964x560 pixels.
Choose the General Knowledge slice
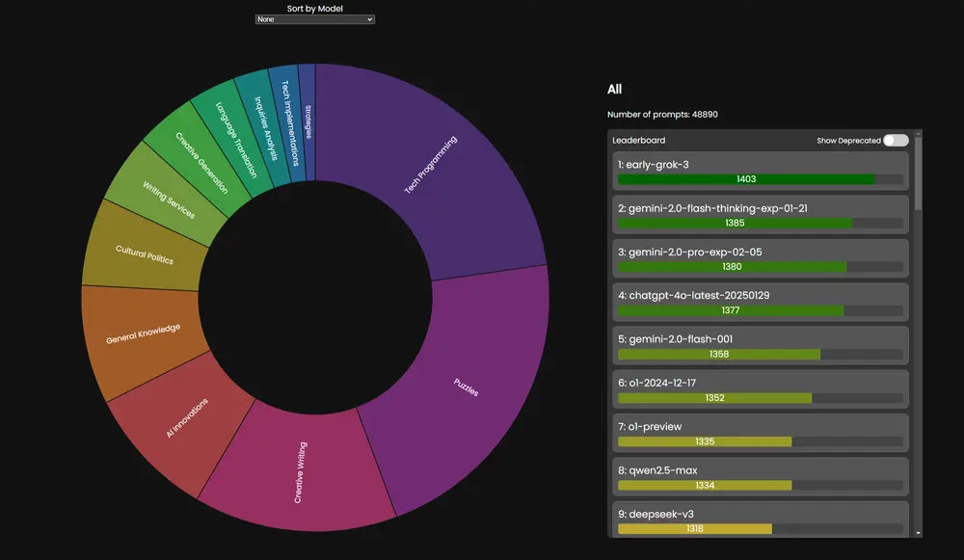(x=143, y=334)
